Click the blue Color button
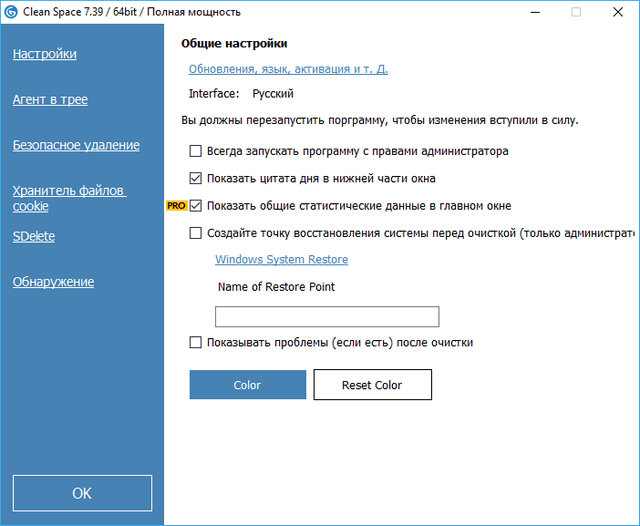Image resolution: width=640 pixels, height=526 pixels. click(x=248, y=384)
